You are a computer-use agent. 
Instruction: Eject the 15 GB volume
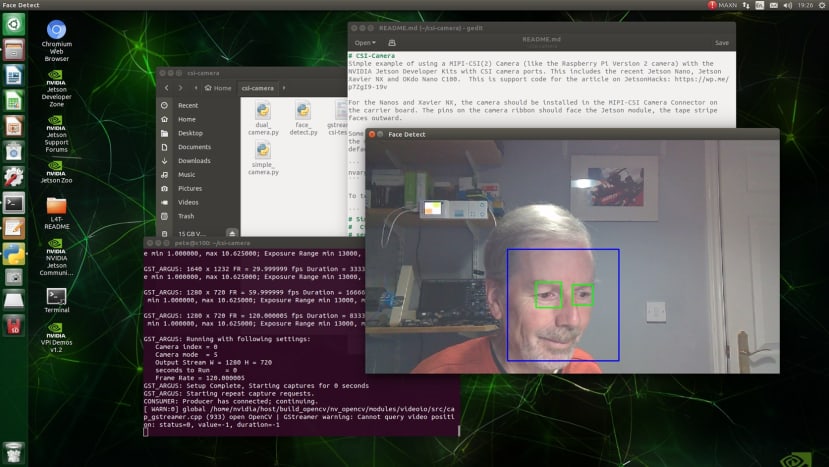point(231,233)
